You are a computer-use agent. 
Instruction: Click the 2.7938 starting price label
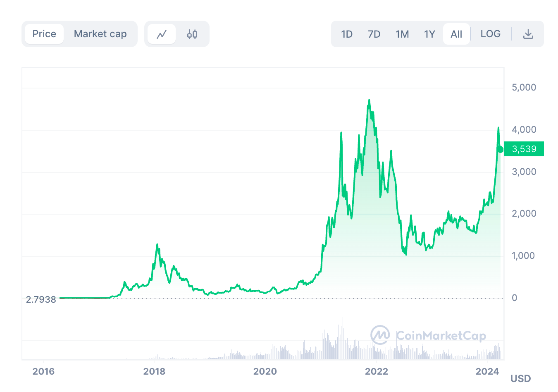pos(41,299)
